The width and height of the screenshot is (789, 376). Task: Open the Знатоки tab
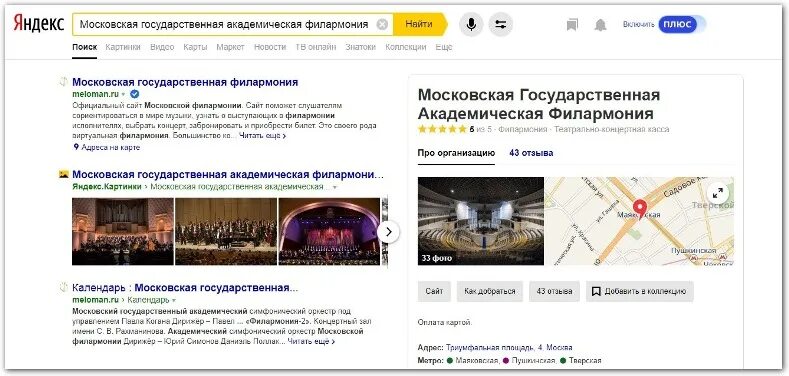[x=360, y=47]
